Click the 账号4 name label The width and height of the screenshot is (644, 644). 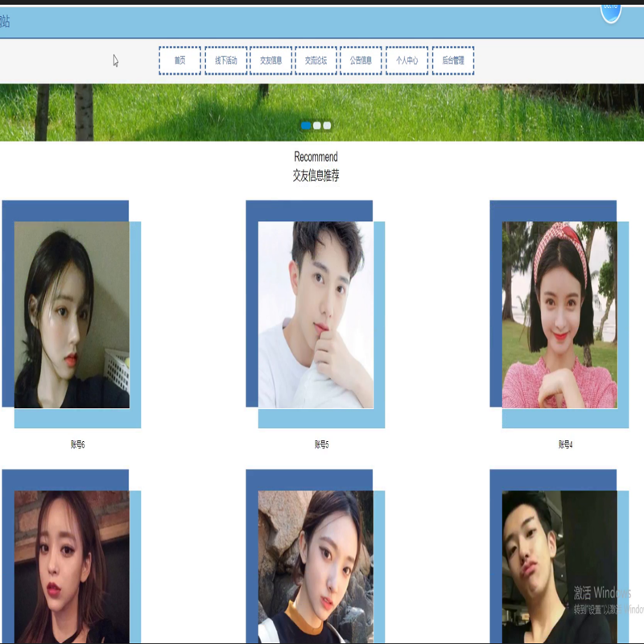pyautogui.click(x=566, y=444)
